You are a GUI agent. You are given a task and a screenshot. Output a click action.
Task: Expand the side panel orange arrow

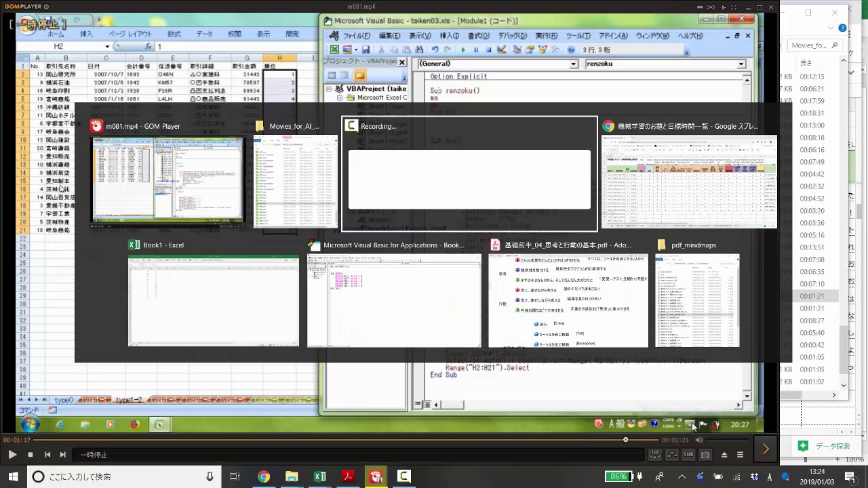point(766,449)
